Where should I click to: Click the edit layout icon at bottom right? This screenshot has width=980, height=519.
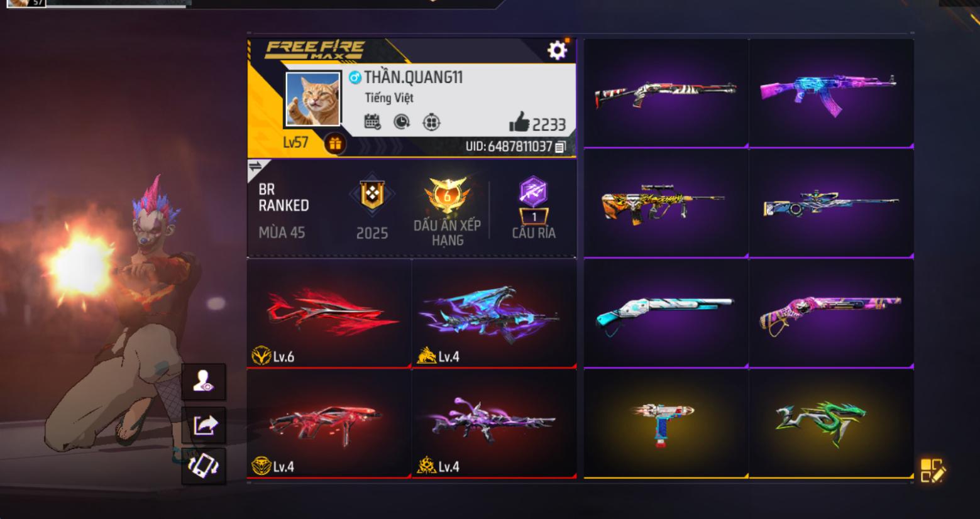click(x=932, y=470)
